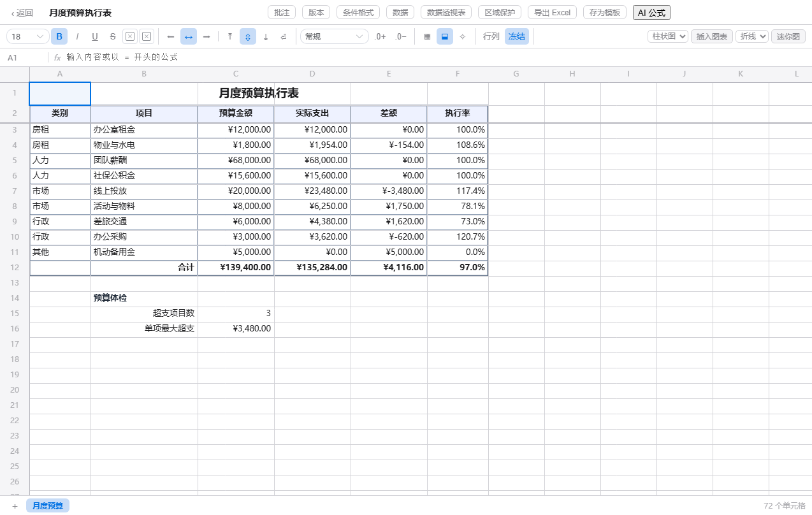The height and width of the screenshot is (515, 812).
Task: Open the font size 18 dropdown
Action: [x=28, y=36]
